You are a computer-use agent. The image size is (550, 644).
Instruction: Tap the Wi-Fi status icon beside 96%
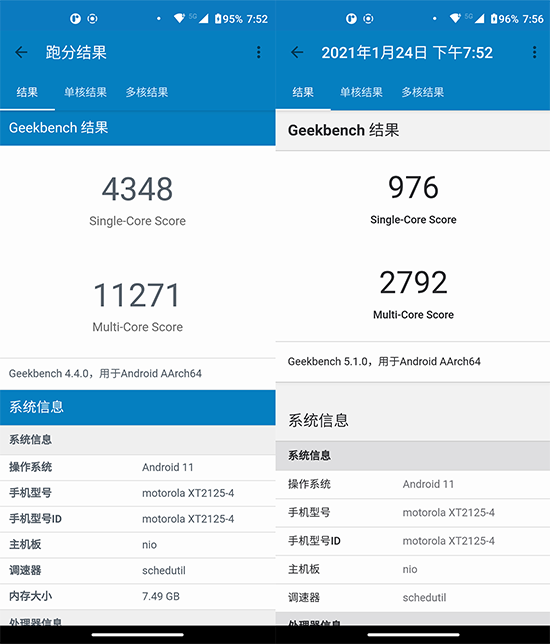(x=456, y=18)
